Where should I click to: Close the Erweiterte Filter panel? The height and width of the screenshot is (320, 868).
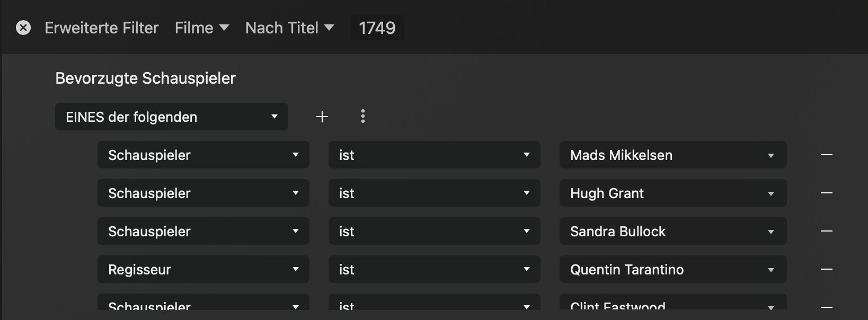point(23,28)
